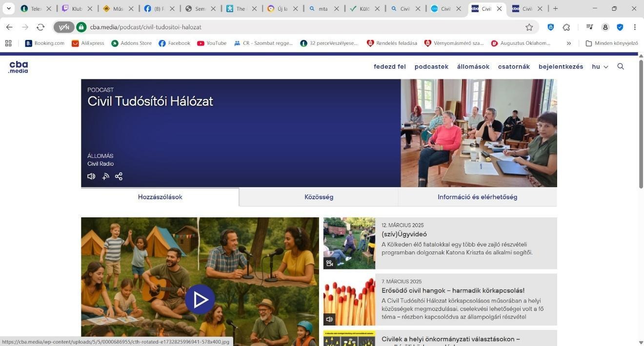The width and height of the screenshot is (644, 346).
Task: Open Chrome's three-dot menu
Action: coord(635,27)
